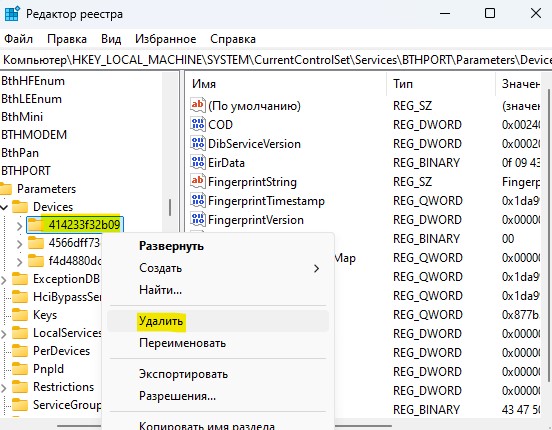Viewport: 552px width, 430px height.
Task: Select the BthLEEnum key
Action: point(31,99)
